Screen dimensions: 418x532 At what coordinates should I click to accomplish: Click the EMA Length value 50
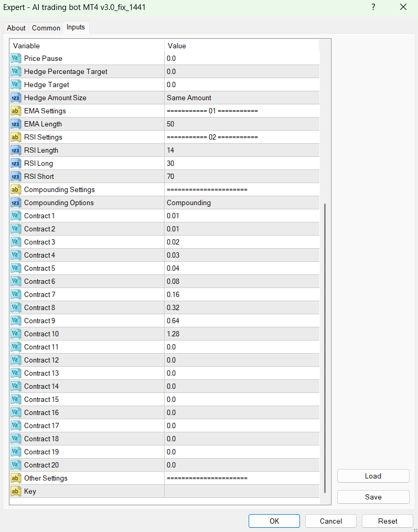[242, 124]
